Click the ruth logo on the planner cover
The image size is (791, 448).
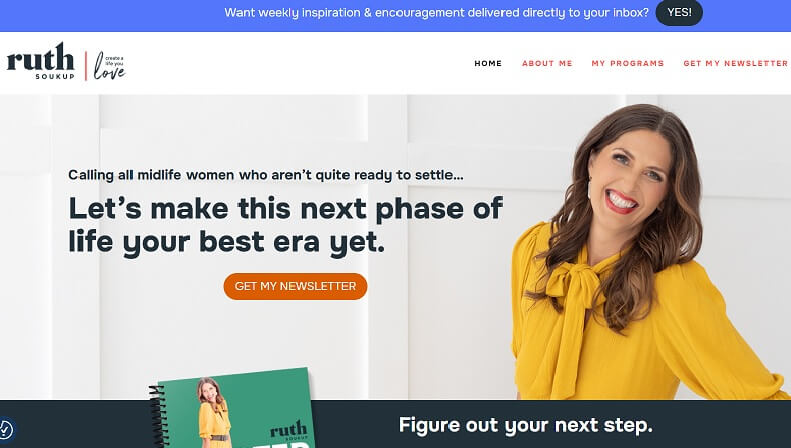coord(288,429)
